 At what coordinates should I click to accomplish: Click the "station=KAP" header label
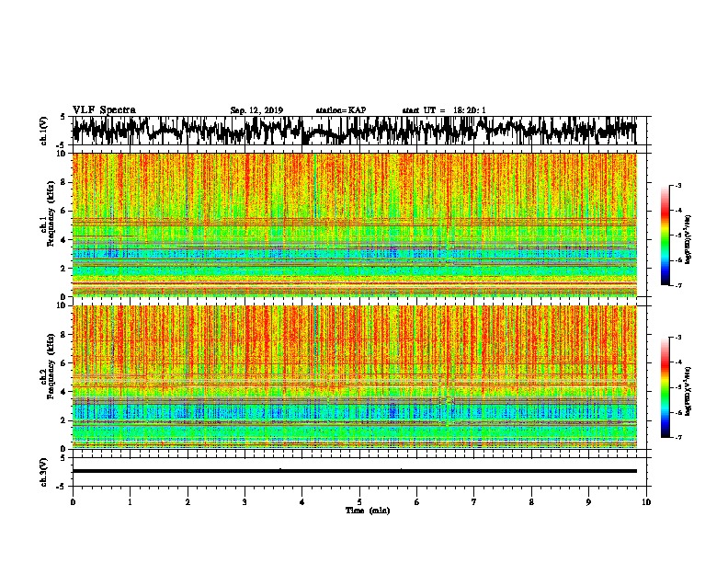341,110
